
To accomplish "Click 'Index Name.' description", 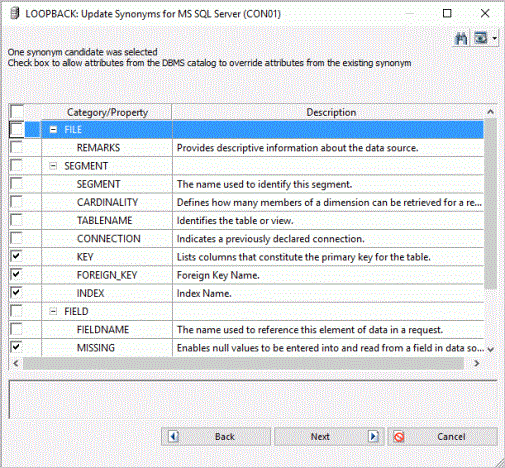I will (x=204, y=293).
